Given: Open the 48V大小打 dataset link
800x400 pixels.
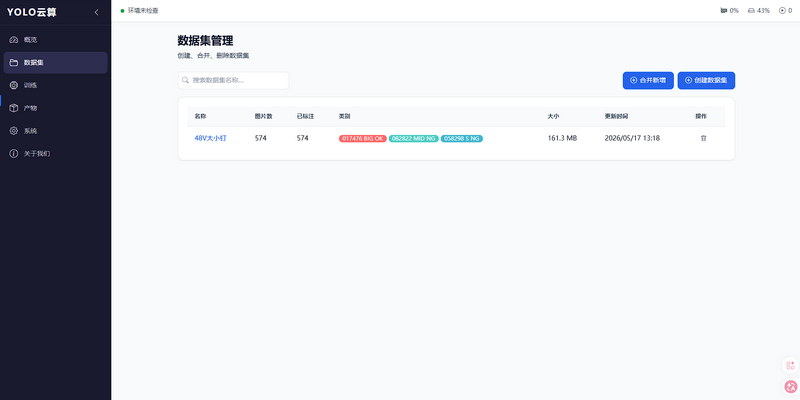Looking at the screenshot, I should tap(210, 138).
